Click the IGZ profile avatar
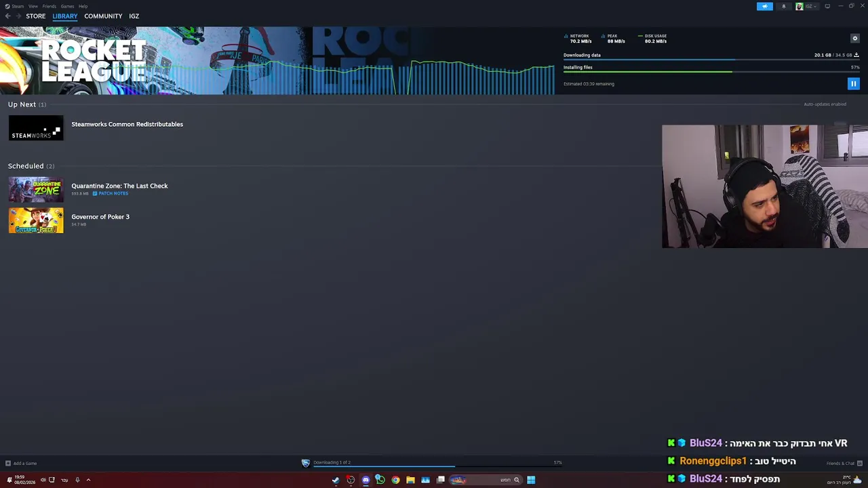868x488 pixels. pos(800,6)
